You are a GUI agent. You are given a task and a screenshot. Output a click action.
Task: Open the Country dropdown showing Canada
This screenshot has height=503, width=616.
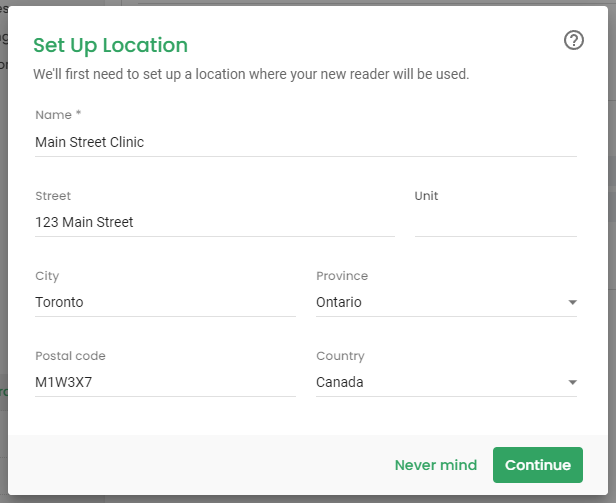click(x=446, y=382)
